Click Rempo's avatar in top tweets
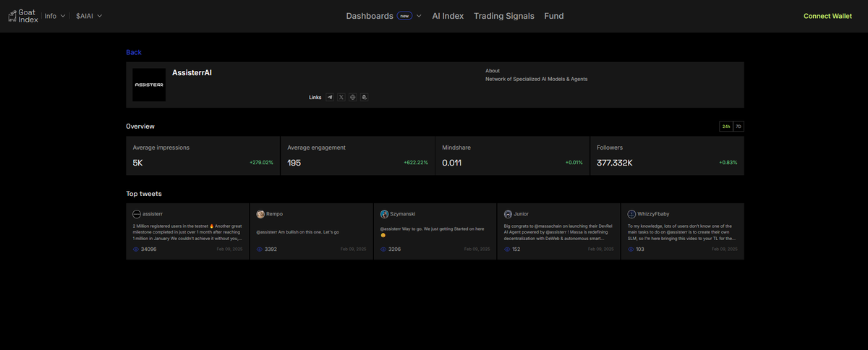This screenshot has height=350, width=868. [260, 214]
